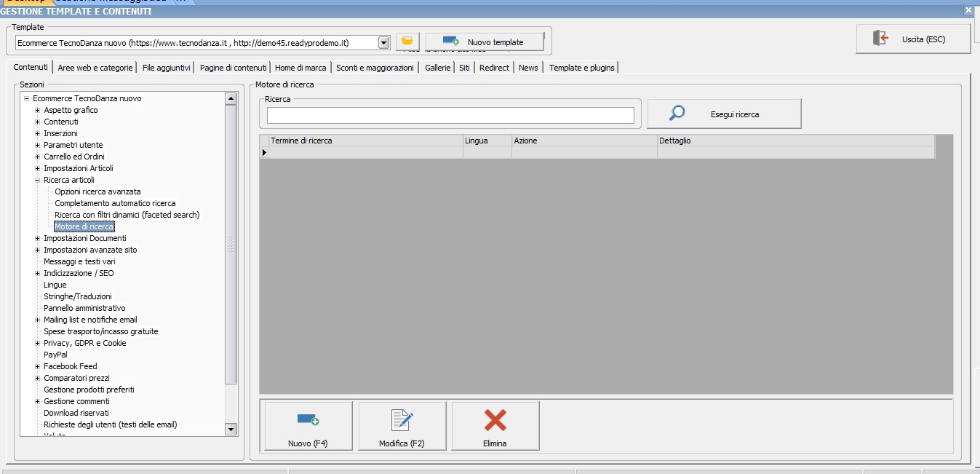Collapse the Ricerca articoli node
Image resolution: width=980 pixels, height=474 pixels.
point(38,180)
